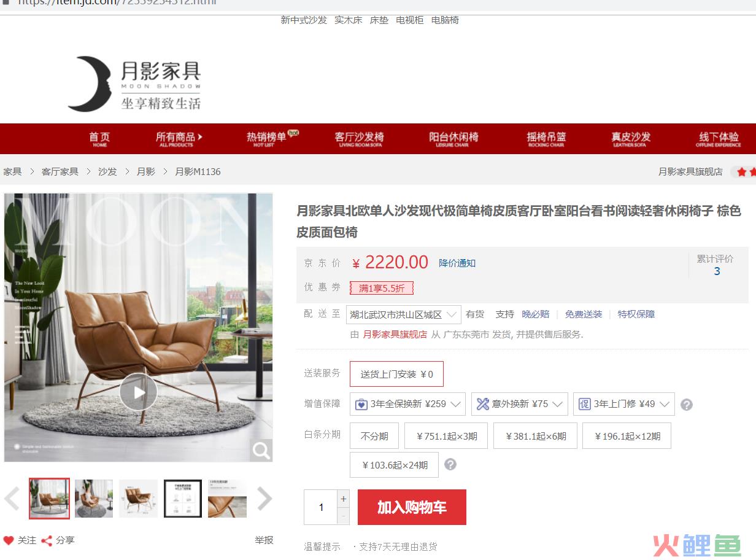Click the magnifier icon on the product image
Screen dimensions: 756x560
pyautogui.click(x=261, y=451)
